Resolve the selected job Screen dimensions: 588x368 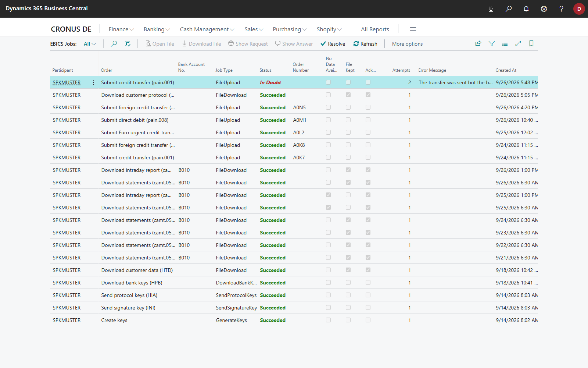(333, 44)
